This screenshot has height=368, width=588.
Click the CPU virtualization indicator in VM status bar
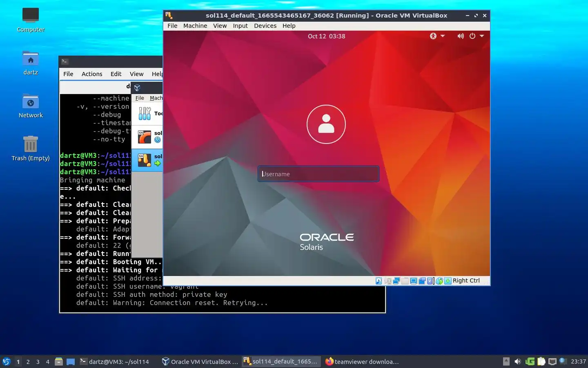coord(430,281)
